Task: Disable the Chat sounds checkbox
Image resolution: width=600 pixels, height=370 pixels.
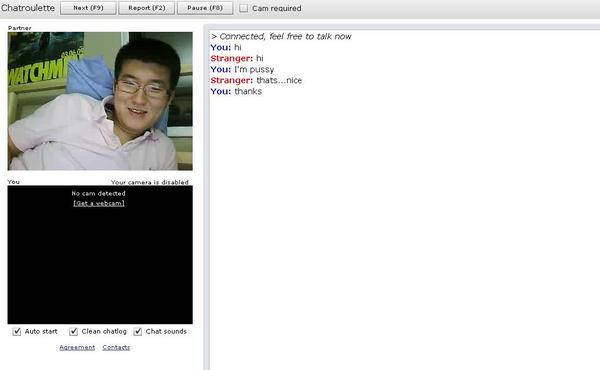Action: 138,331
